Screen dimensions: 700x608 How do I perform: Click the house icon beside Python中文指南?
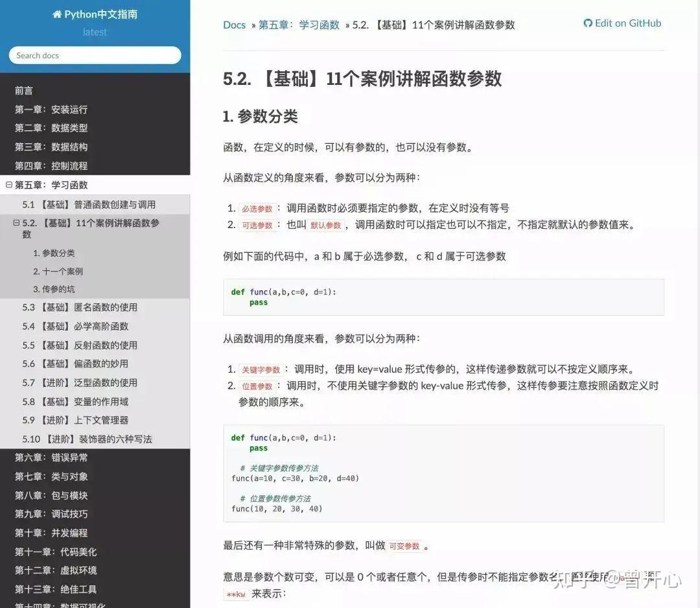[x=58, y=14]
